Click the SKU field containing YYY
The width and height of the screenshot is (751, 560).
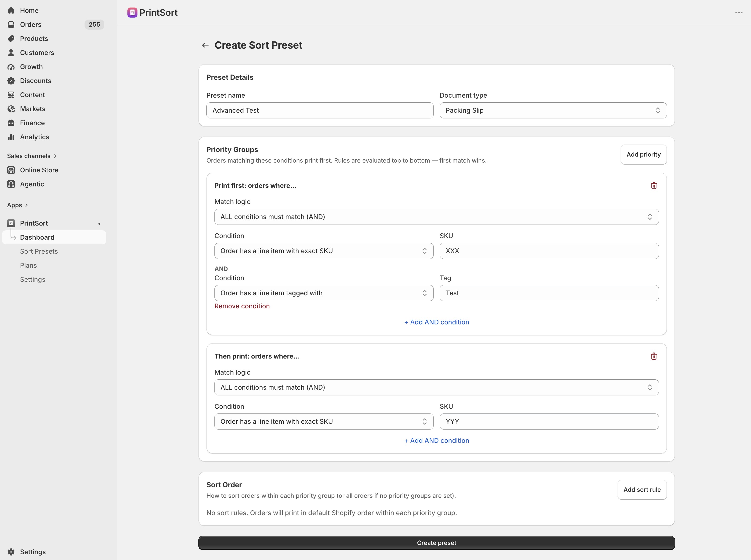pos(549,421)
